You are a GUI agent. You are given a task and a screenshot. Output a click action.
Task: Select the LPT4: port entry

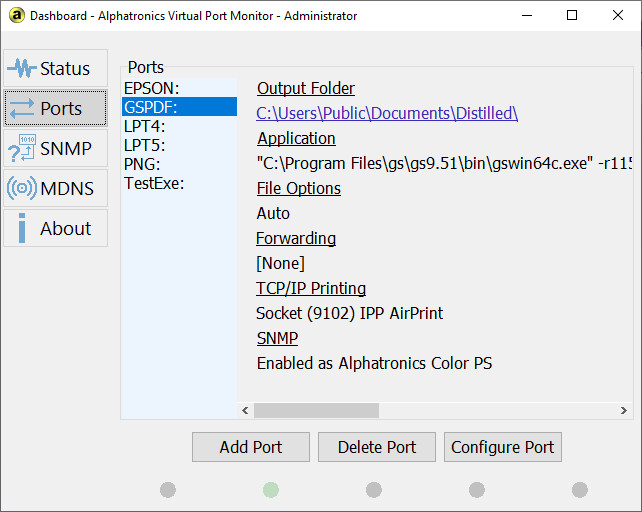tap(144, 126)
